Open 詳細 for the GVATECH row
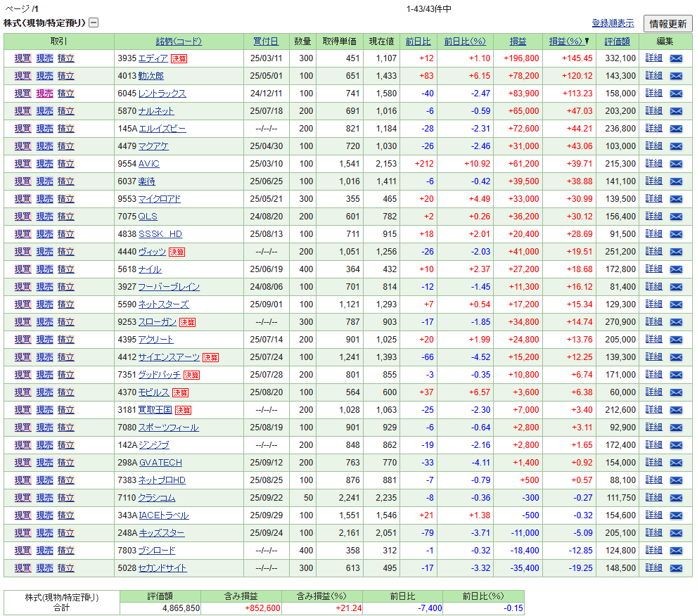The height and width of the screenshot is (616, 697). (653, 463)
